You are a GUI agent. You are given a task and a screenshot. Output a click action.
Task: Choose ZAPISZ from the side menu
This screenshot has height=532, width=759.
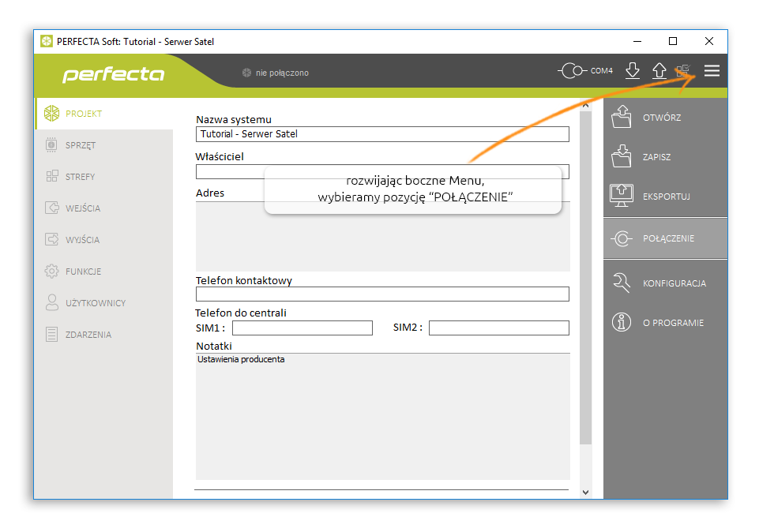(x=666, y=157)
